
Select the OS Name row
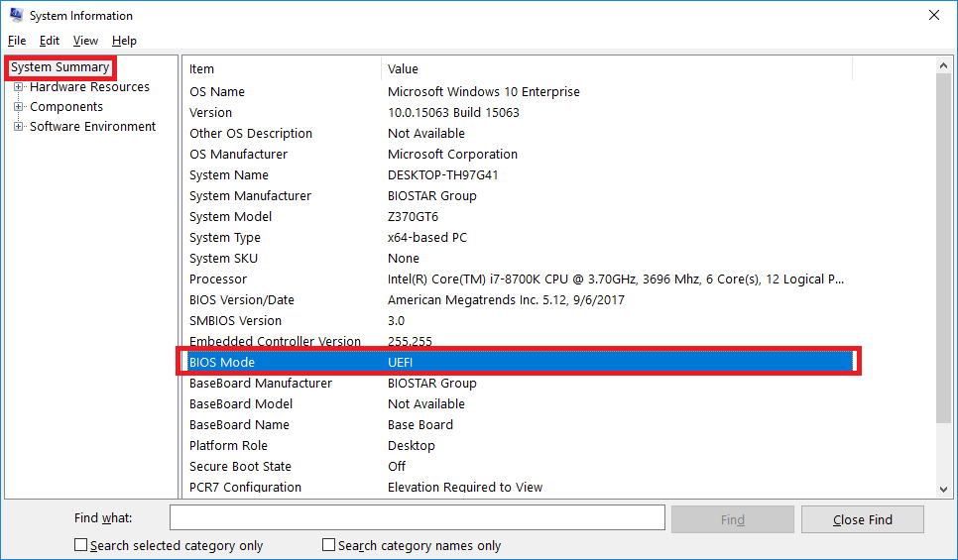[x=520, y=91]
